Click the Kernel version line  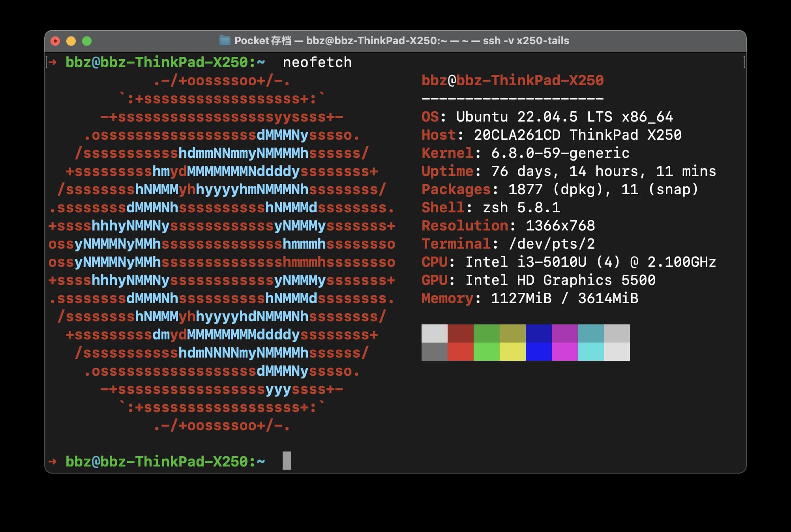click(525, 153)
